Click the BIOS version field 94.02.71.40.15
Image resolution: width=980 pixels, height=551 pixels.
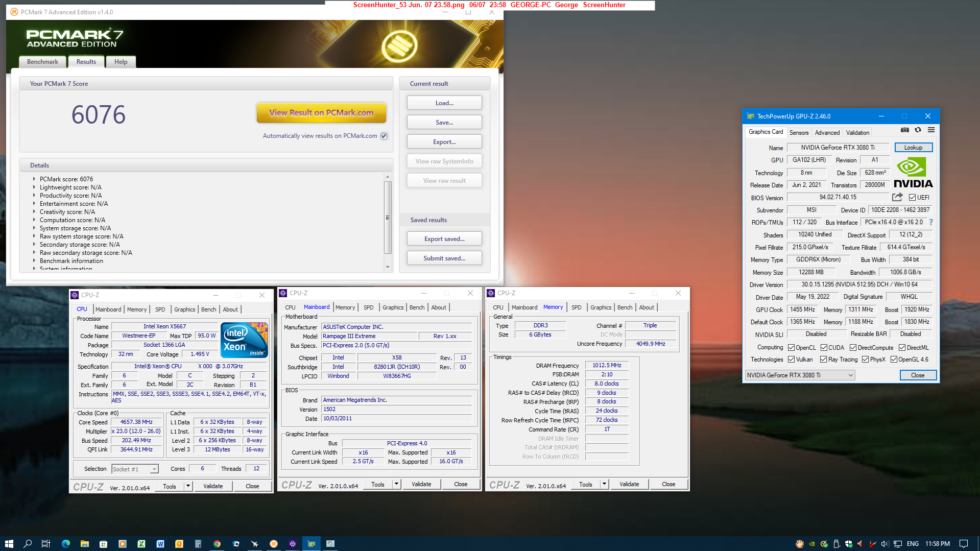tap(838, 197)
